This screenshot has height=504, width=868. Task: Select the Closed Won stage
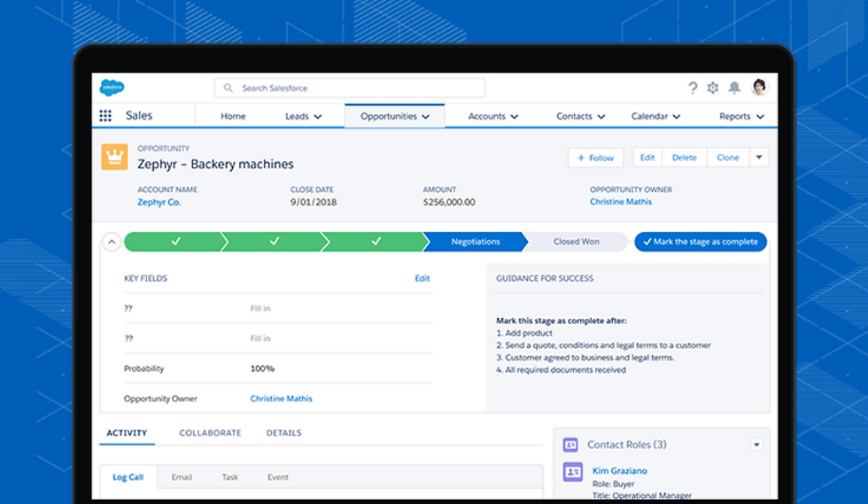click(x=576, y=242)
